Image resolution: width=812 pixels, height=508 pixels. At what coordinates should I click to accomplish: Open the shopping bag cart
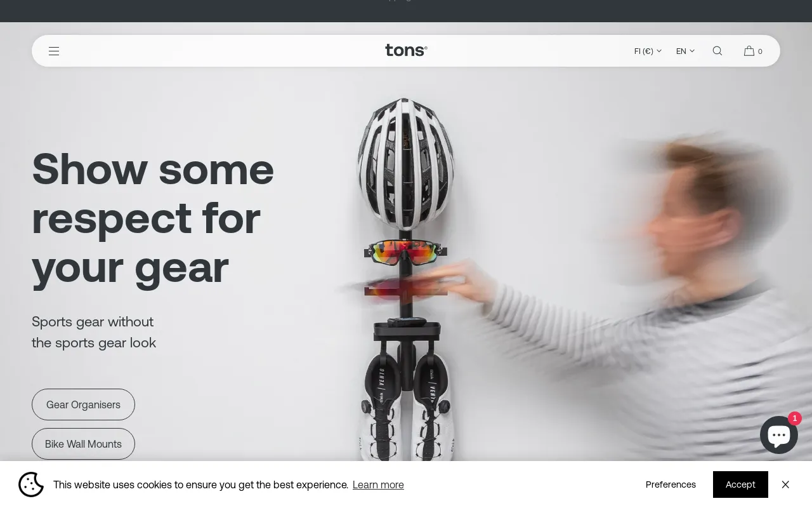749,51
